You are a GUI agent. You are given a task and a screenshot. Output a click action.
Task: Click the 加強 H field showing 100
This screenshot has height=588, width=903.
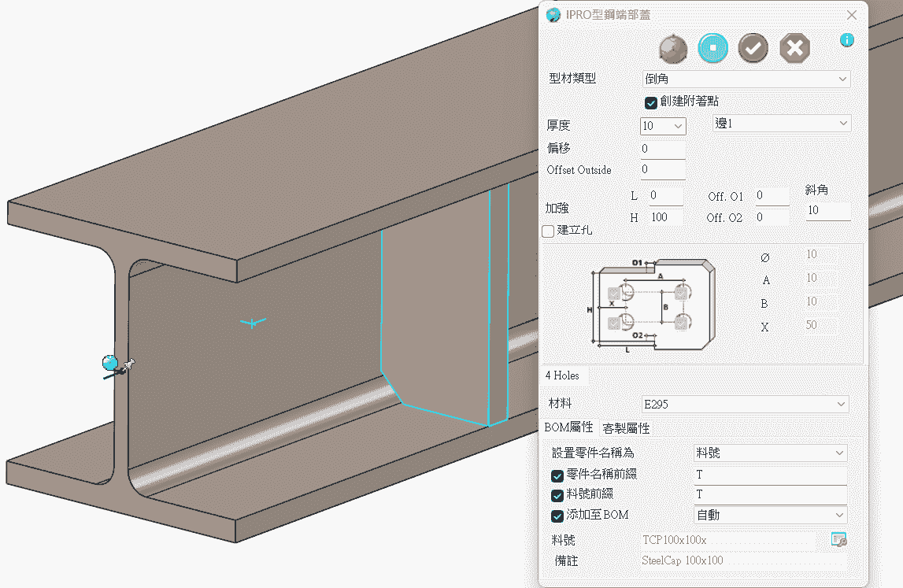(666, 217)
